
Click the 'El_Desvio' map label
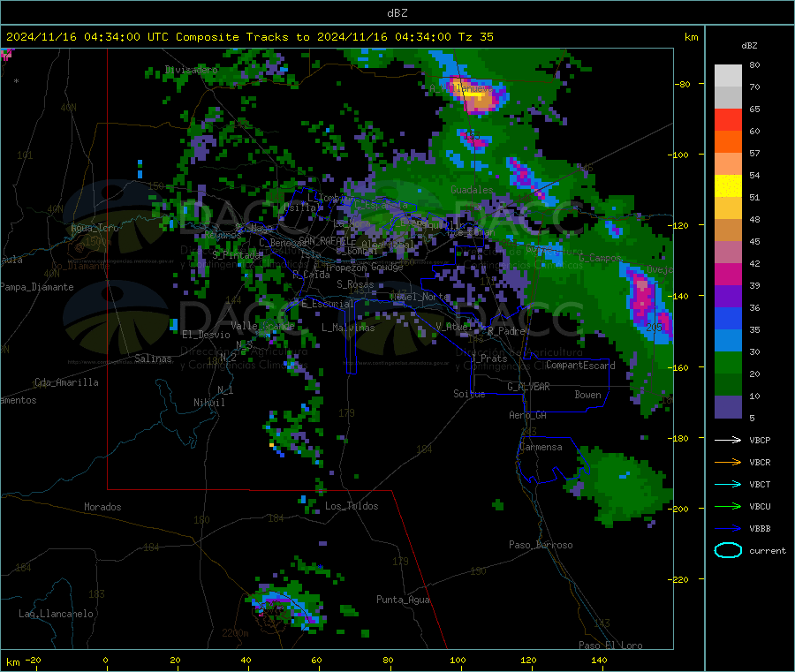[x=206, y=335]
